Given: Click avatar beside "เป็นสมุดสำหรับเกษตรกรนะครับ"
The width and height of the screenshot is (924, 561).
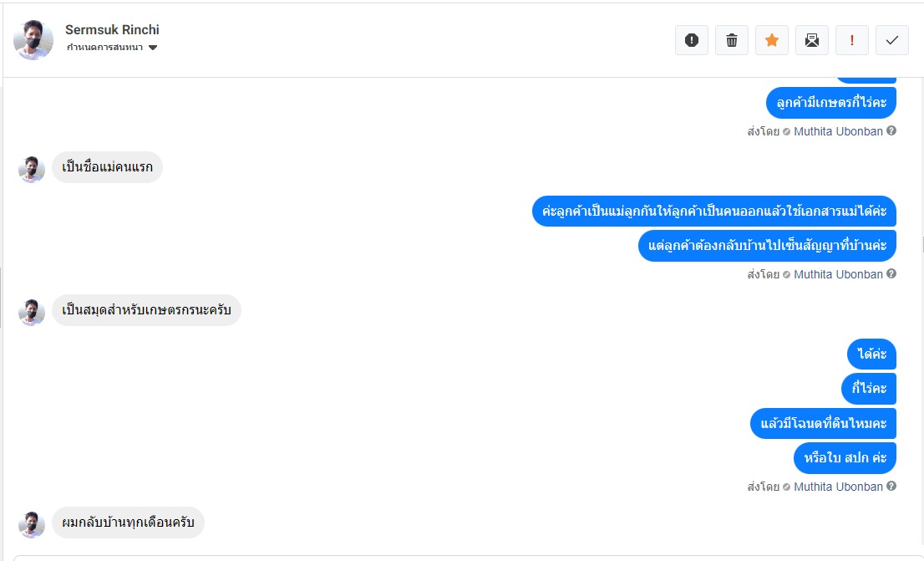Looking at the screenshot, I should click(32, 312).
